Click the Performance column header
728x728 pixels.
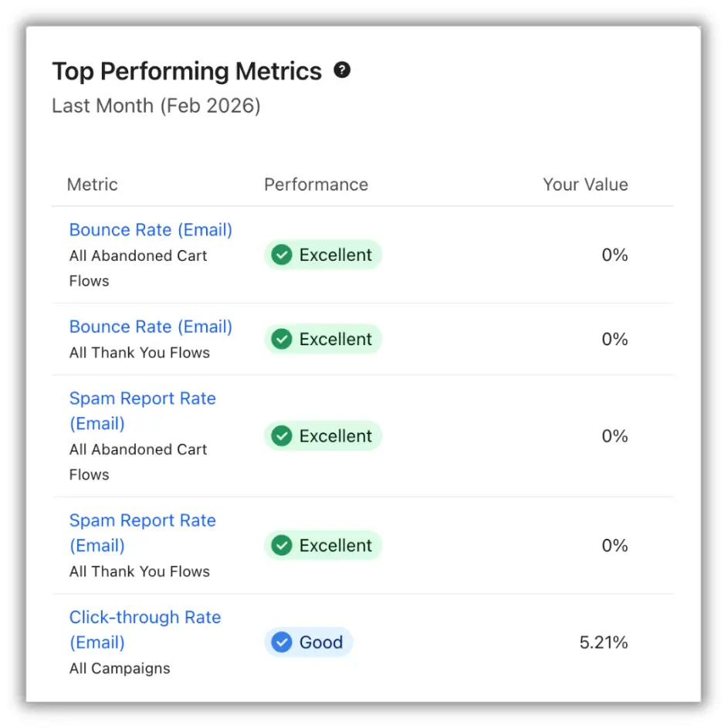click(317, 185)
